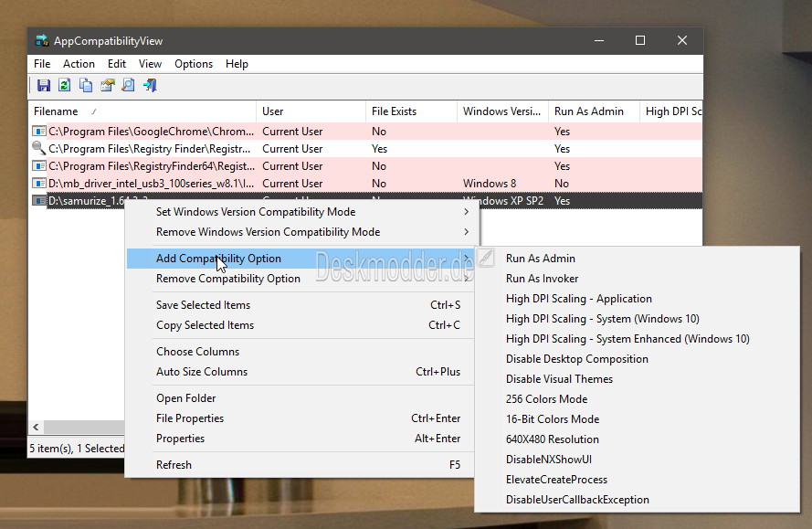The height and width of the screenshot is (529, 812).
Task: Select ElevateCreateProcess option
Action: [637, 481]
